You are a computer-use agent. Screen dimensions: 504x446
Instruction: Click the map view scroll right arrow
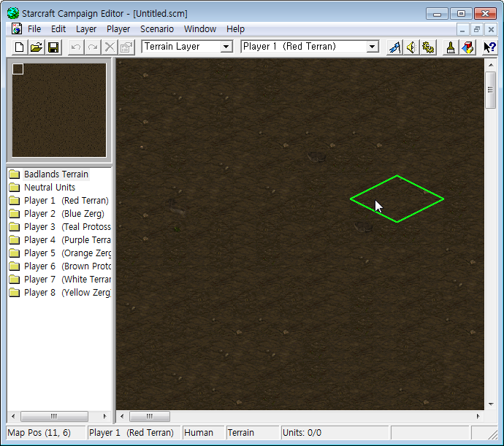pos(478,417)
